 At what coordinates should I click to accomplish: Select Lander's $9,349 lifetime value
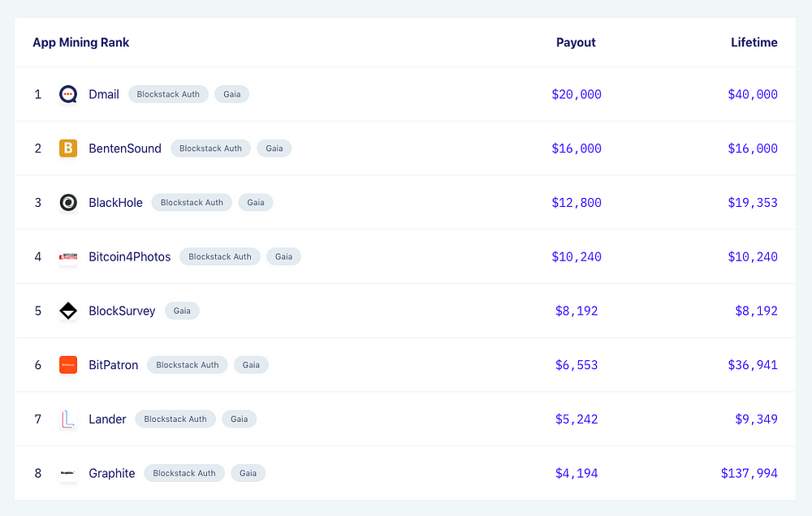click(756, 419)
